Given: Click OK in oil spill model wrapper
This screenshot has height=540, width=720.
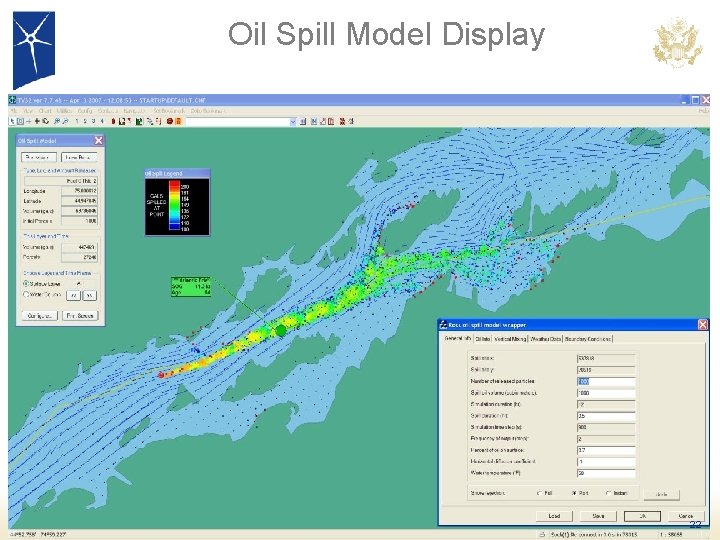Looking at the screenshot, I should click(x=642, y=516).
